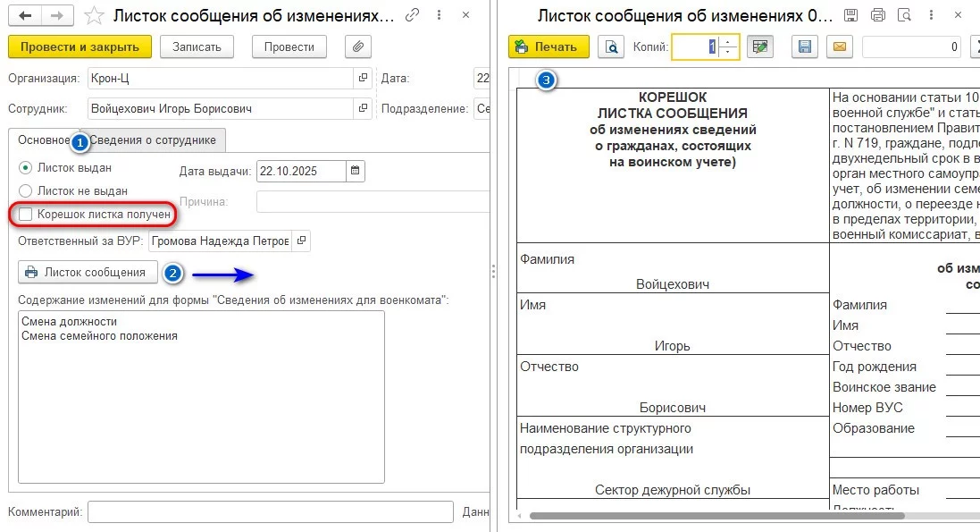Click the Ответственный за ВУР field
The height and width of the screenshot is (532, 980).
[220, 241]
